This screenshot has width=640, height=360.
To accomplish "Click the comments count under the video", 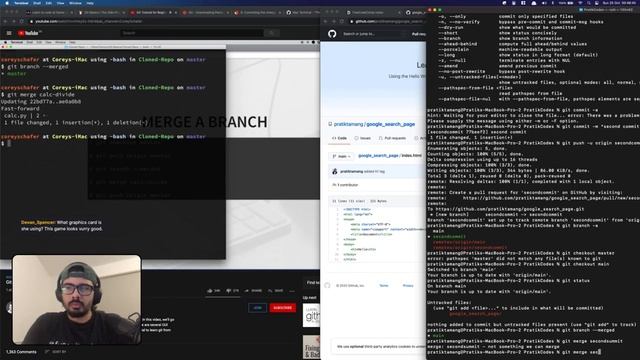I will [21, 352].
